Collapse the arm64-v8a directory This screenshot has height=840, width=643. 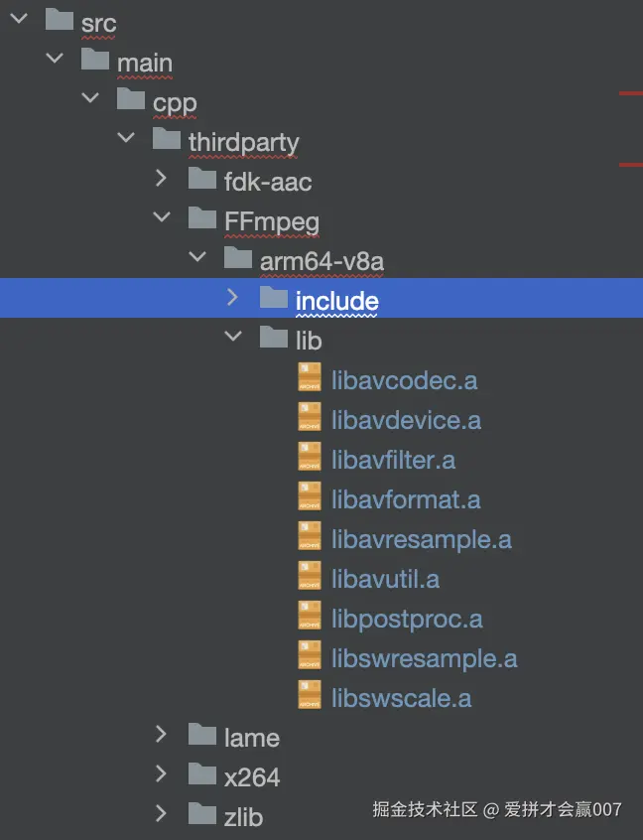pos(196,258)
